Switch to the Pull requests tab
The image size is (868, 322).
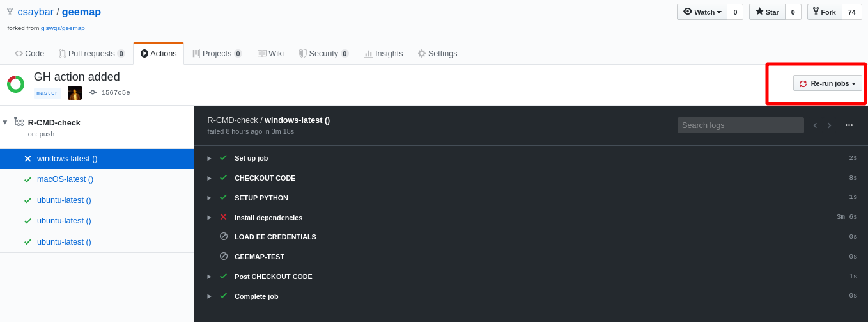pos(92,54)
